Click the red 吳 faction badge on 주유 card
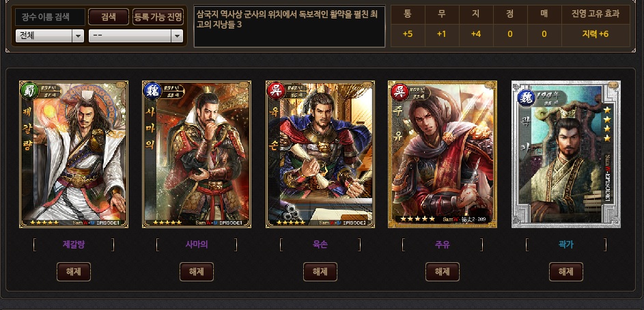 click(398, 91)
